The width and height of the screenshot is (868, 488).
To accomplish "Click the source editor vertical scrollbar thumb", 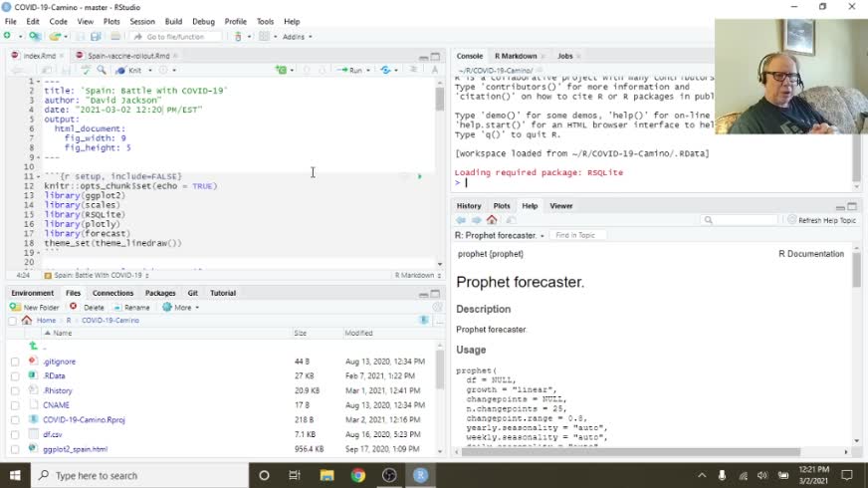I will [x=440, y=100].
